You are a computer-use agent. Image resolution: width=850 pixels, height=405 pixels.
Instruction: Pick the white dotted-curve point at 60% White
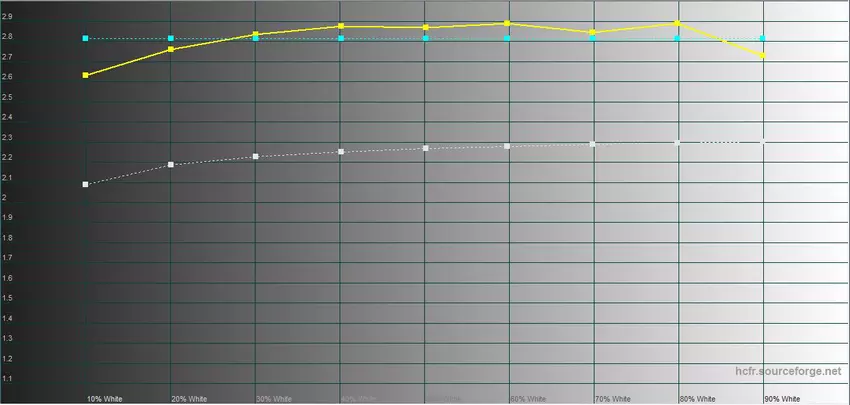click(x=508, y=146)
